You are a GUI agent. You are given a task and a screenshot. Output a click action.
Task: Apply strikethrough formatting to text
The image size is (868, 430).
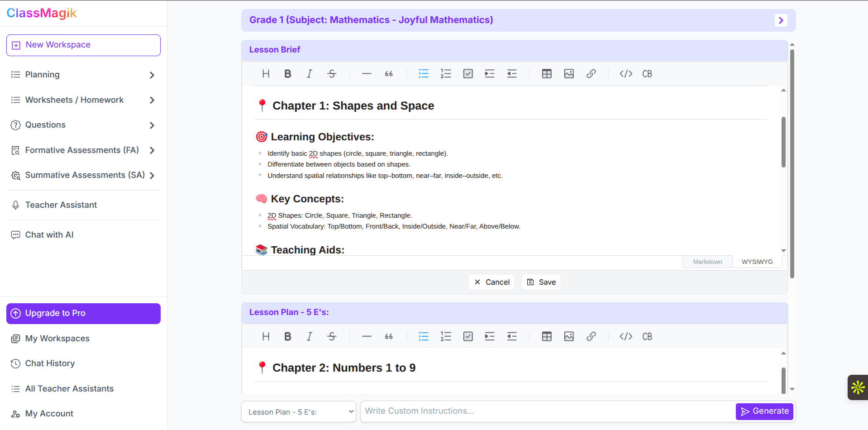(332, 73)
